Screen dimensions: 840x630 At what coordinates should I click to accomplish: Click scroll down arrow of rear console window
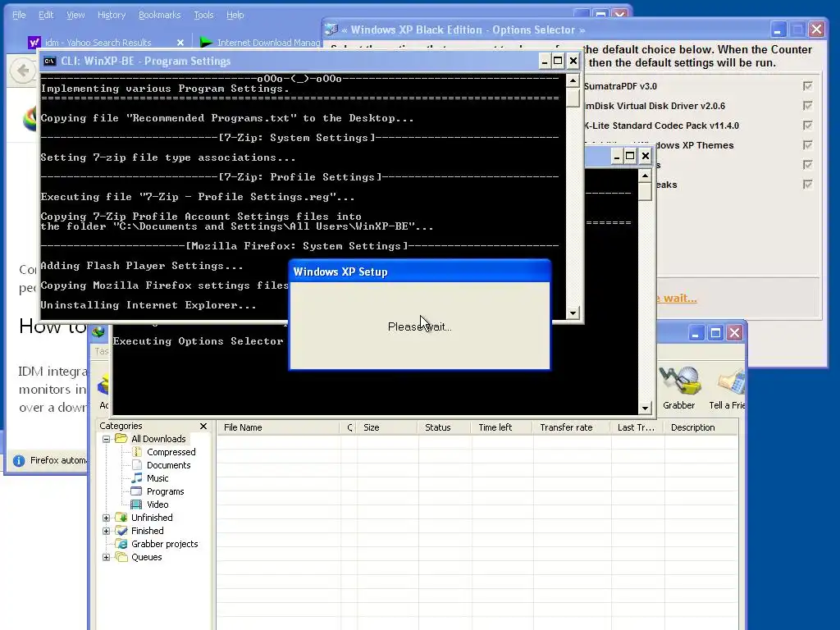point(645,409)
